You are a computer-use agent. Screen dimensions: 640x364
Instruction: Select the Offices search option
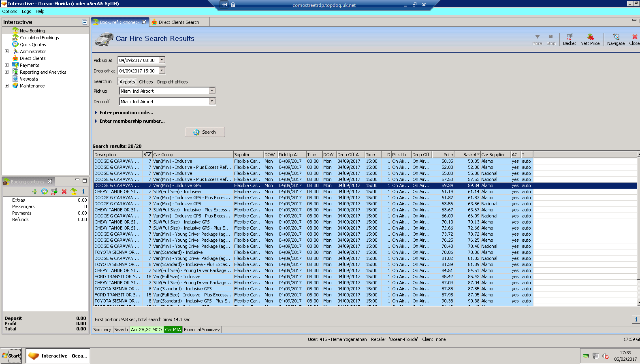(146, 82)
